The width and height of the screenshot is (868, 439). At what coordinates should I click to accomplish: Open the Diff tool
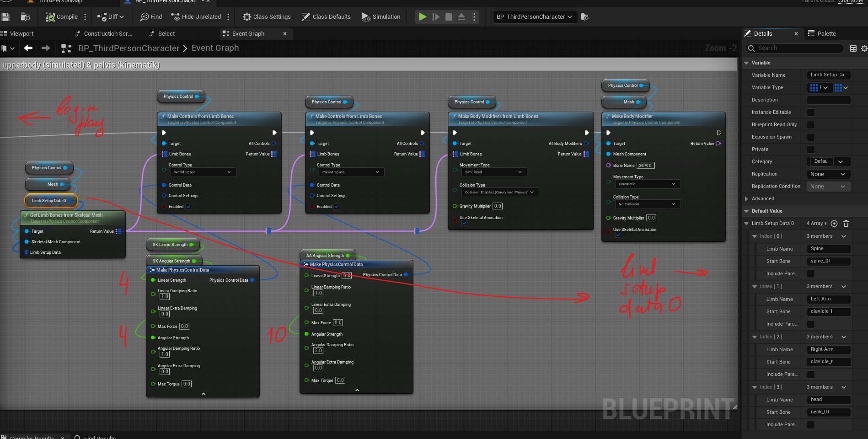pyautogui.click(x=109, y=17)
